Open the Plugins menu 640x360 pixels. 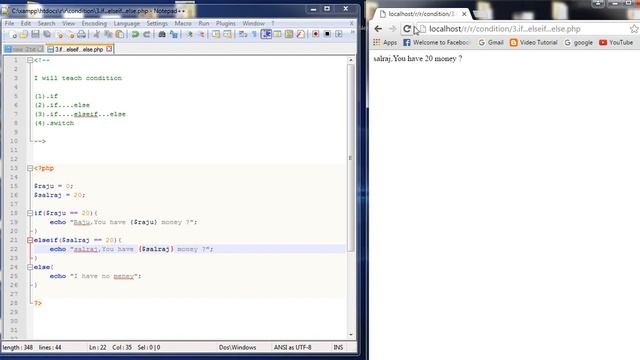click(x=226, y=24)
